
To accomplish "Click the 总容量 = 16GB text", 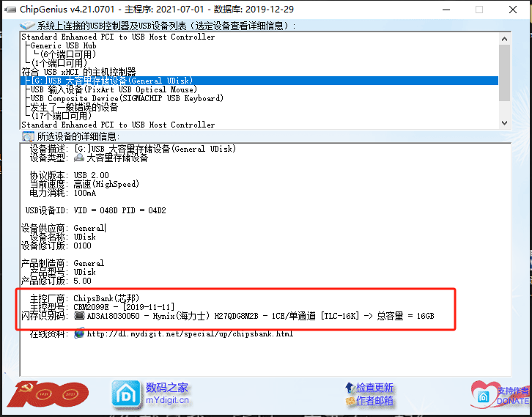I will [x=405, y=316].
